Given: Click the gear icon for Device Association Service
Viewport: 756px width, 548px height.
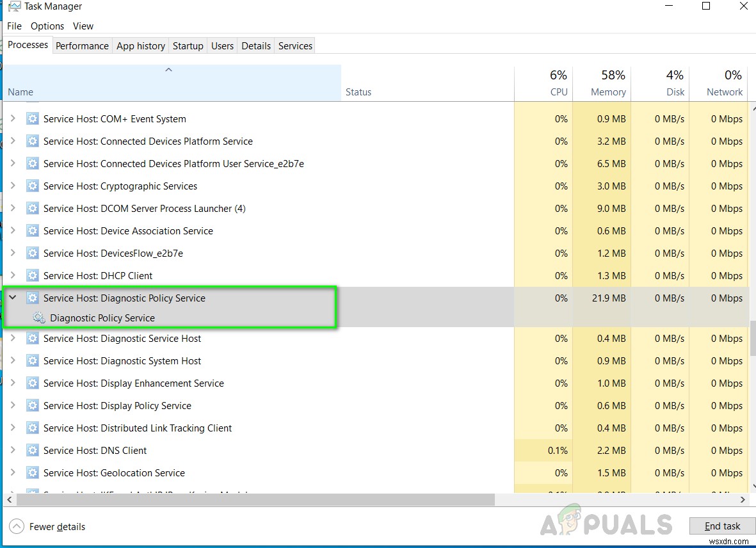Looking at the screenshot, I should pos(32,231).
